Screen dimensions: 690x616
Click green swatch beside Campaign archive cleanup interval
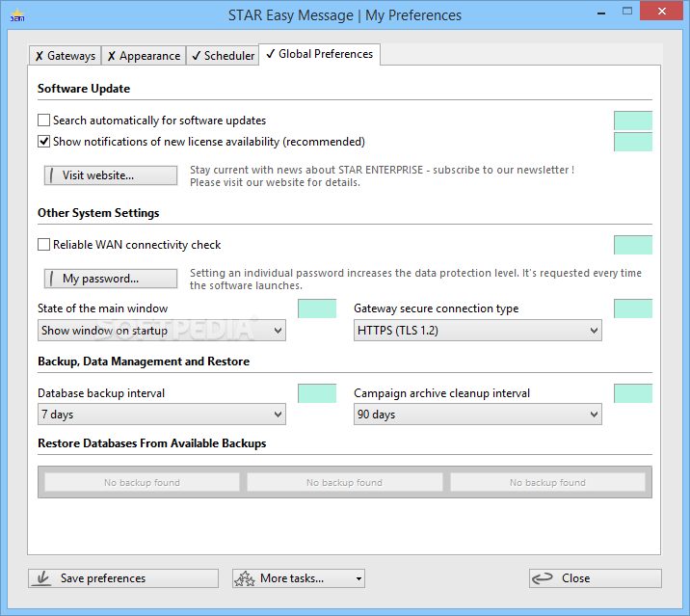pyautogui.click(x=633, y=393)
